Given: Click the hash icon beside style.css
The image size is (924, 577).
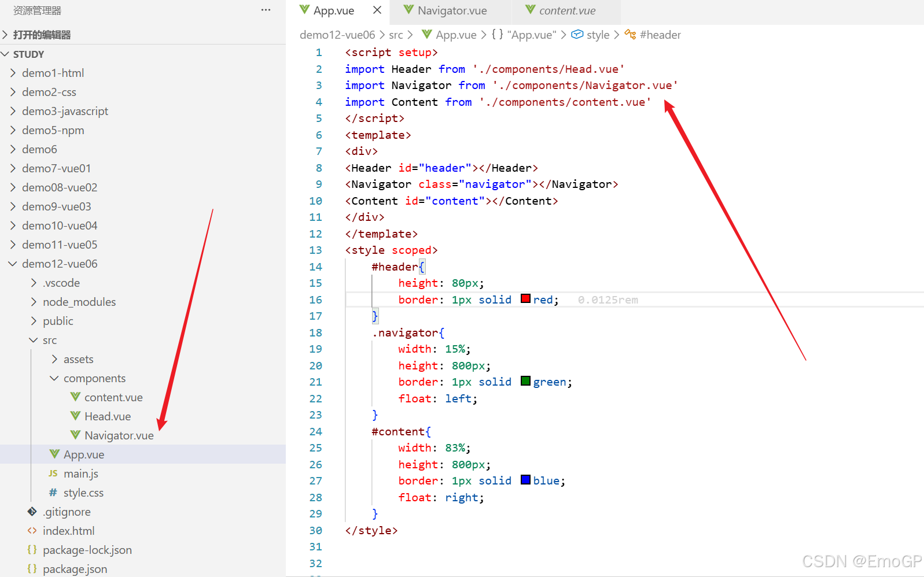Looking at the screenshot, I should point(53,493).
